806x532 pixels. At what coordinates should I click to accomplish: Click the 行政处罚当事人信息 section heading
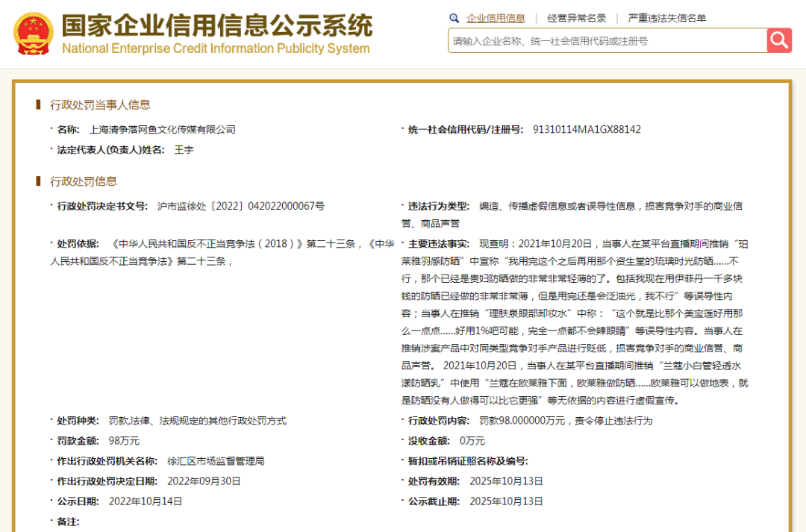(x=100, y=104)
